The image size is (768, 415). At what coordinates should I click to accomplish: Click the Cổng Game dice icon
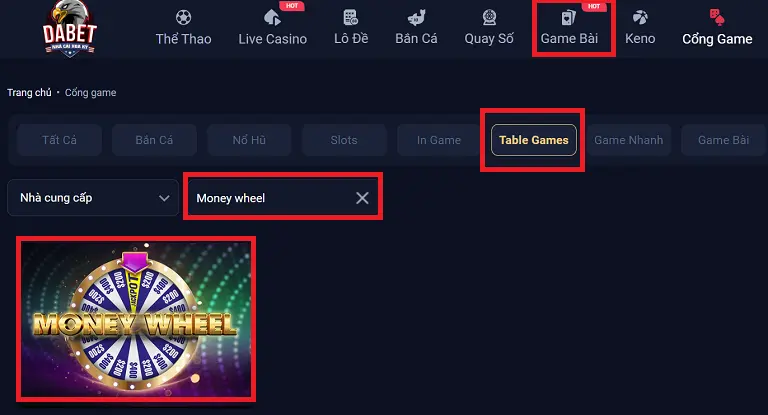pyautogui.click(x=717, y=18)
